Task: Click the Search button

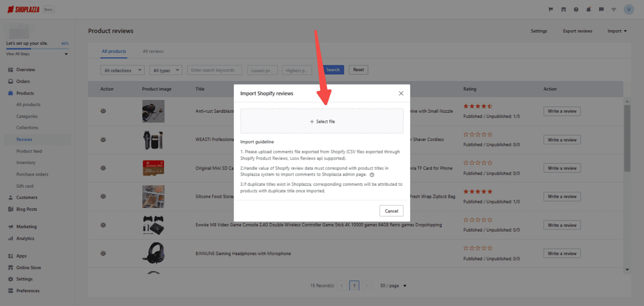Action: click(333, 70)
